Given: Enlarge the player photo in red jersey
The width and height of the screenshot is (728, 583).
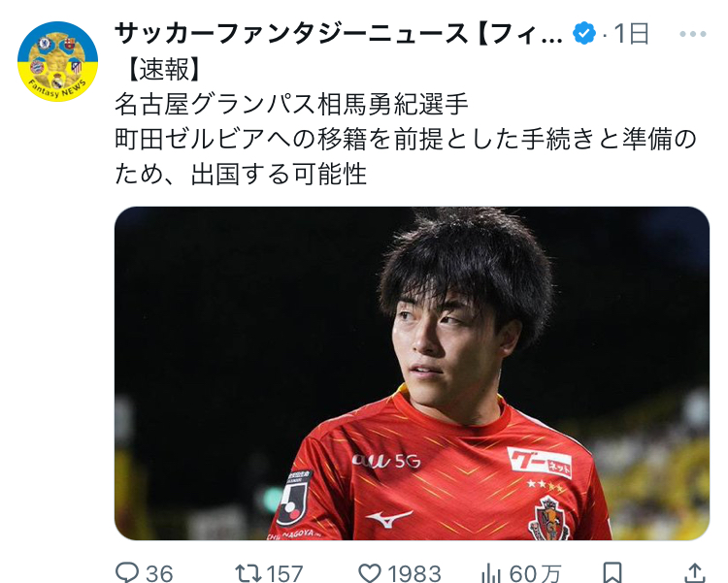Looking at the screenshot, I should [412, 373].
